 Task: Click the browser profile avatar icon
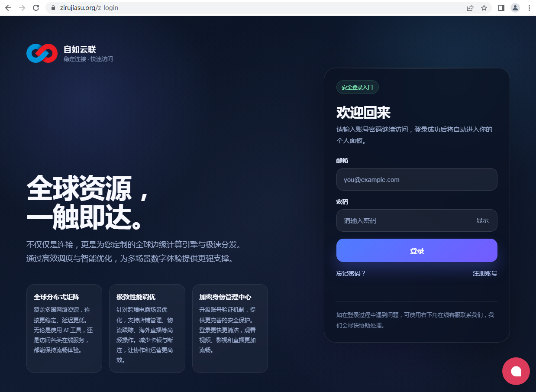515,7
